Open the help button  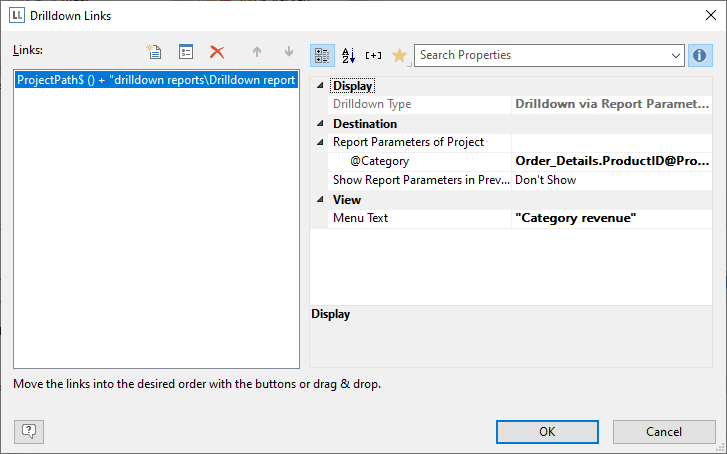point(29,431)
